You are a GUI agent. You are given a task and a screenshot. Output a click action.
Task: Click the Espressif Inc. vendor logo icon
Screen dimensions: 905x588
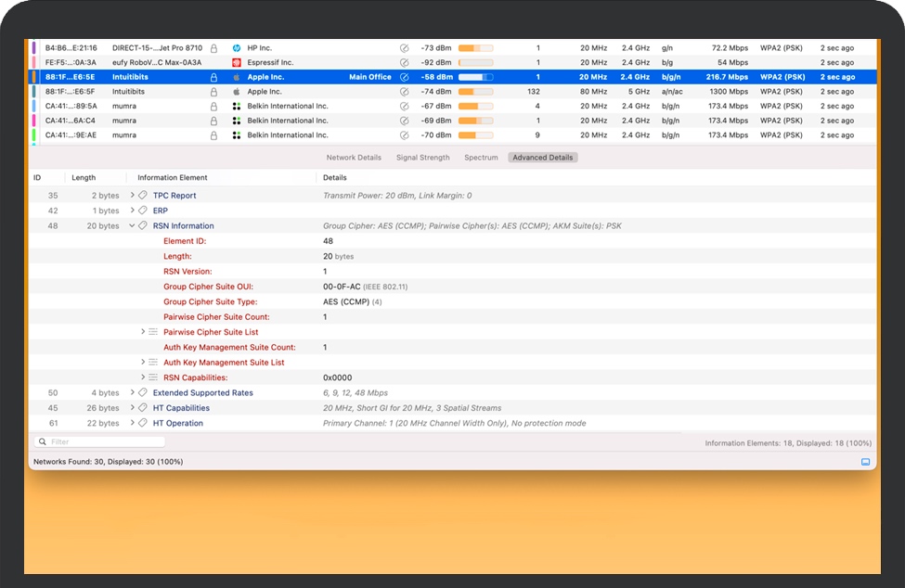[237, 62]
